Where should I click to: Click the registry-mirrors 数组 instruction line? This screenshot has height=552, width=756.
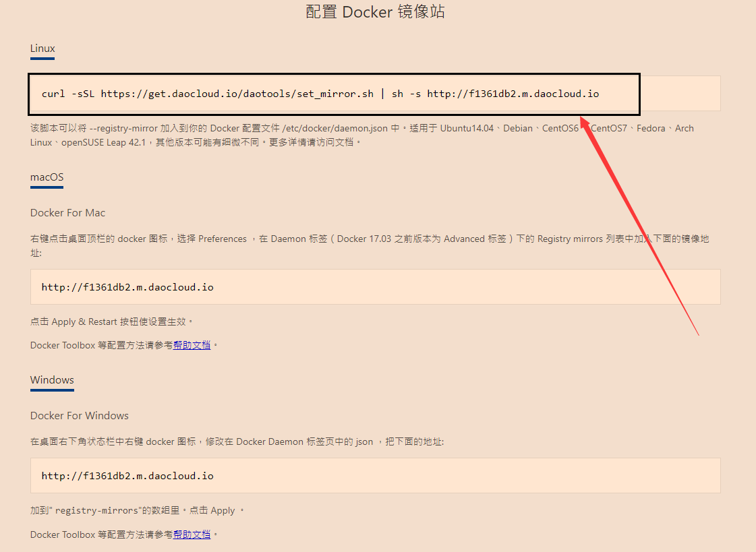click(x=138, y=511)
